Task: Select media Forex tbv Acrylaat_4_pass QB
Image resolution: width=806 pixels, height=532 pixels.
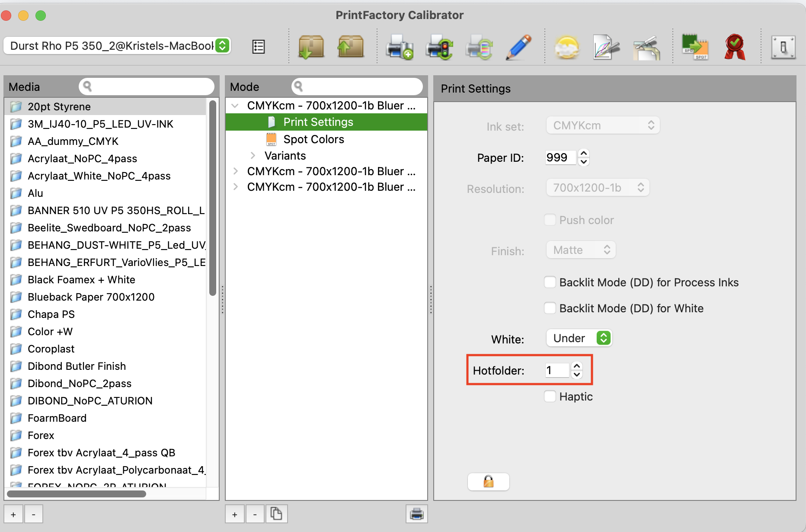Action: [x=105, y=452]
